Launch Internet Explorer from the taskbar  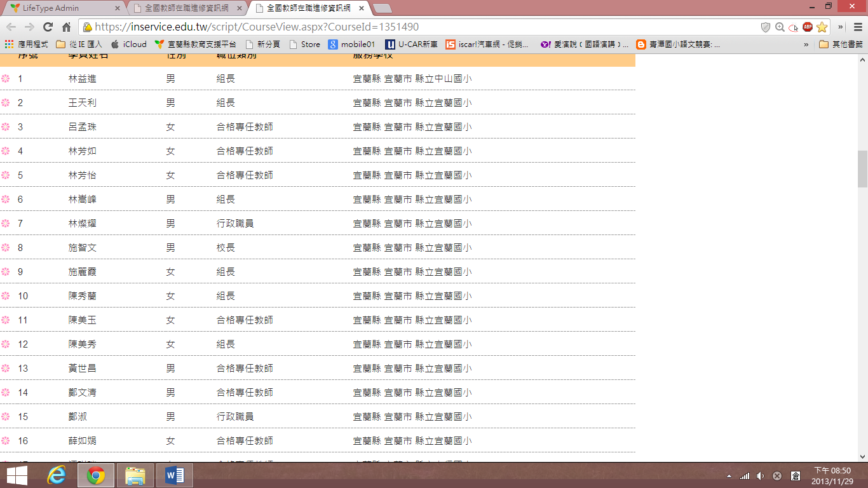(x=57, y=475)
